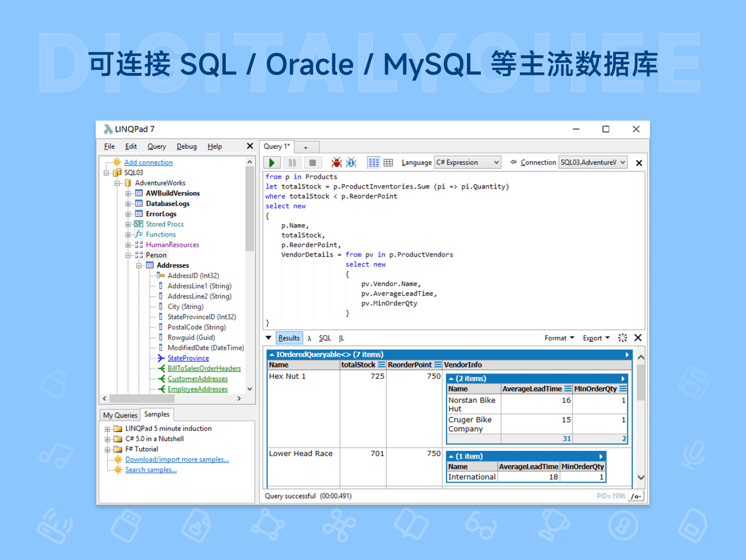
Task: Pause the running query
Action: pyautogui.click(x=292, y=162)
